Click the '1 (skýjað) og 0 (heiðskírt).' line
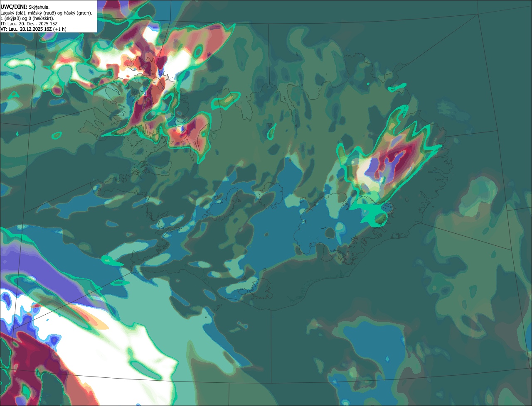The height and width of the screenshot is (406, 532). tap(27, 18)
